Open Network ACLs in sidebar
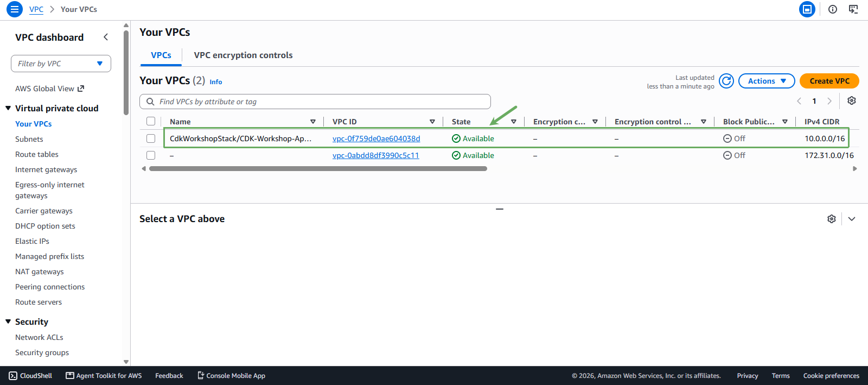The width and height of the screenshot is (868, 385). (x=39, y=337)
